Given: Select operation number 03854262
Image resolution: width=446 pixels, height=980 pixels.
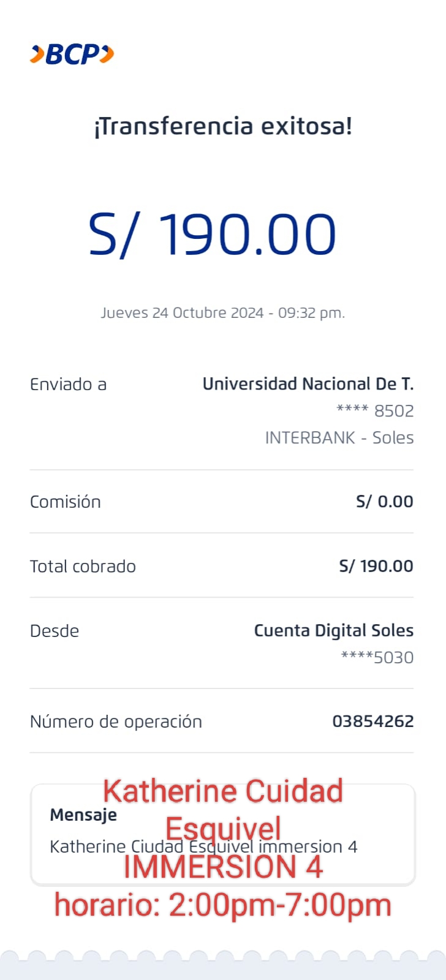Looking at the screenshot, I should tap(373, 722).
